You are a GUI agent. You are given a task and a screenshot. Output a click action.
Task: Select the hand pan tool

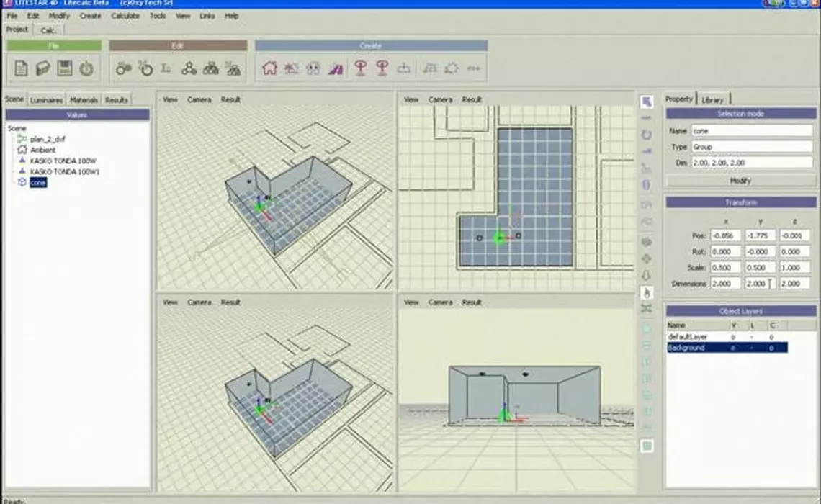[647, 292]
